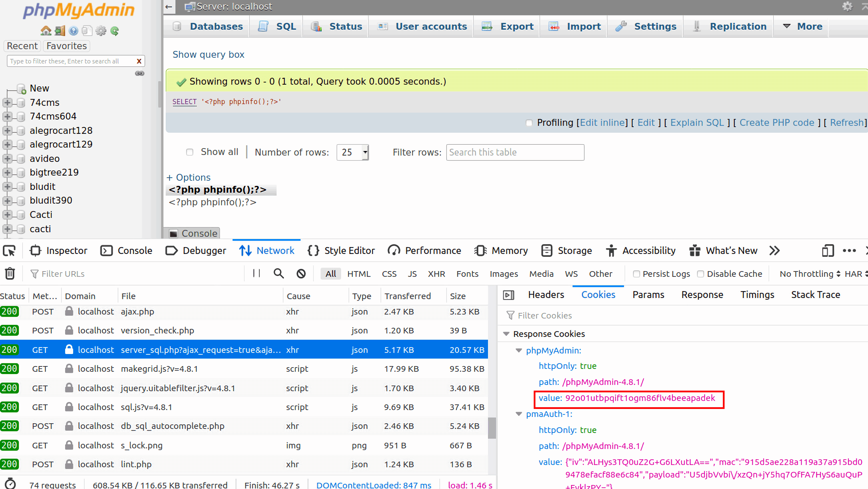Image resolution: width=868 pixels, height=489 pixels.
Task: Click the Recent button in navigation
Action: click(22, 46)
